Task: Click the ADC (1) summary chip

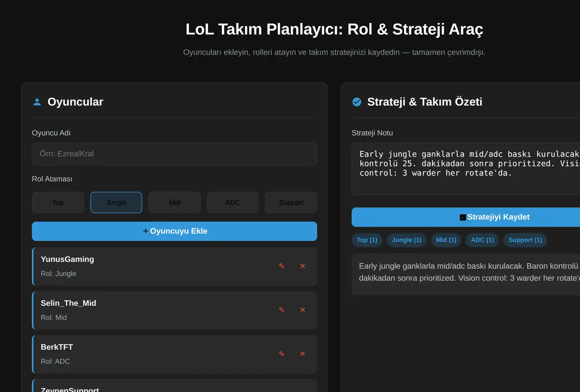Action: 482,240
